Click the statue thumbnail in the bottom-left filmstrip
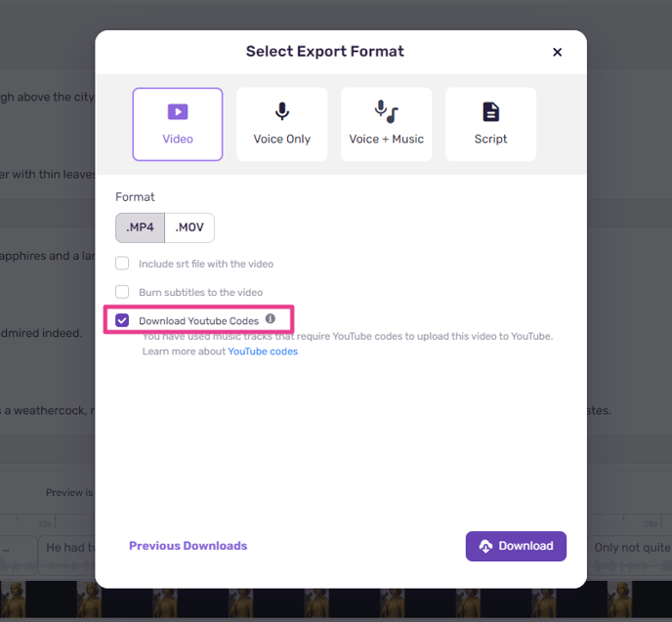 click(x=13, y=599)
